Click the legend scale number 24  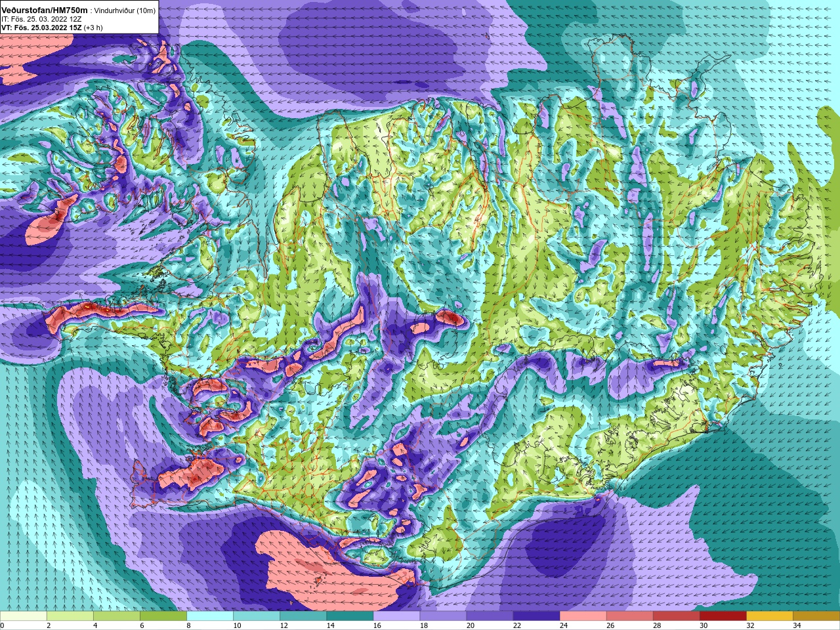[564, 625]
